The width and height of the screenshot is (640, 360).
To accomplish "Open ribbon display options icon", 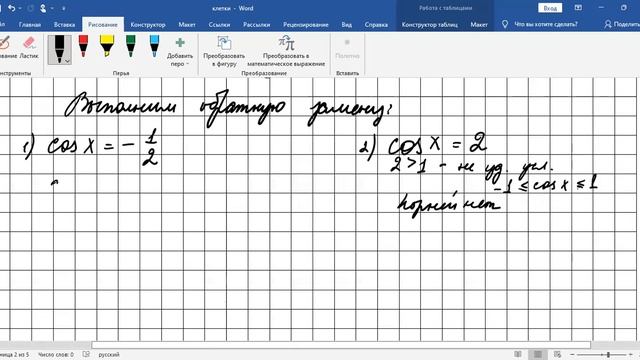I will [578, 8].
